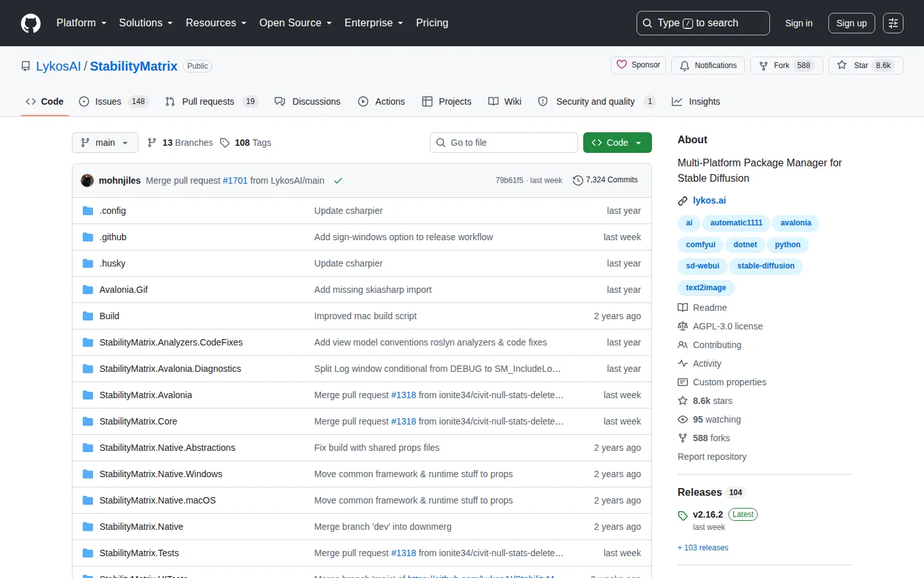
Task: Expand the Enterprise header menu
Action: [x=373, y=23]
